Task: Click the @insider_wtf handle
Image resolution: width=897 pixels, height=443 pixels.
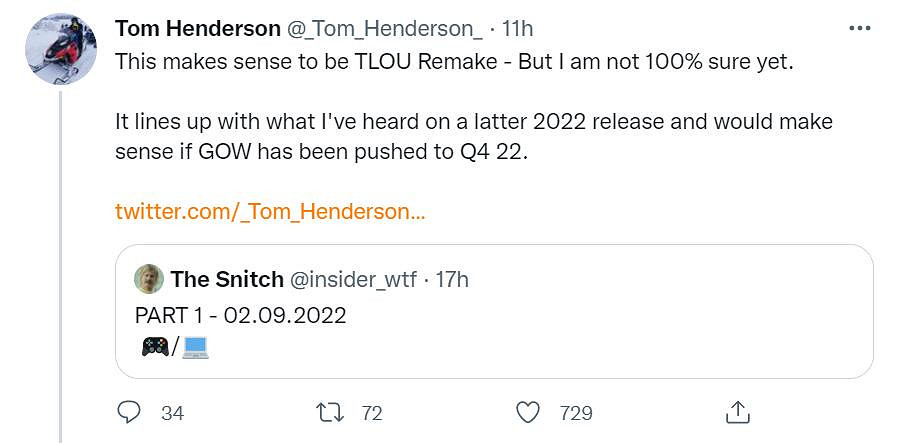Action: (x=354, y=279)
